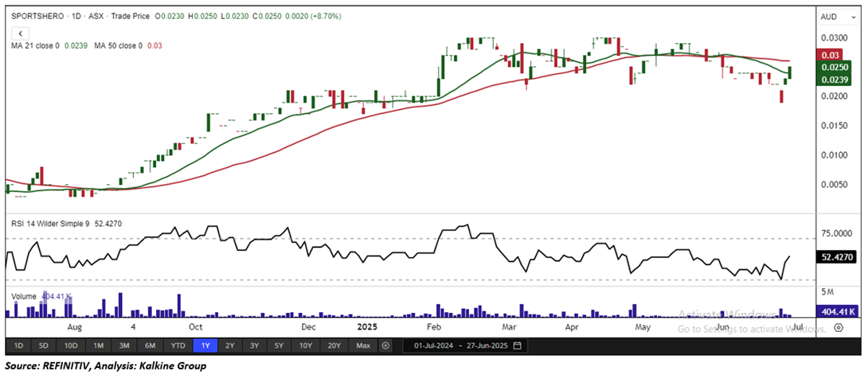868x383 pixels.
Task: Click the 404.41K volume value tag
Action: pyautogui.click(x=838, y=311)
